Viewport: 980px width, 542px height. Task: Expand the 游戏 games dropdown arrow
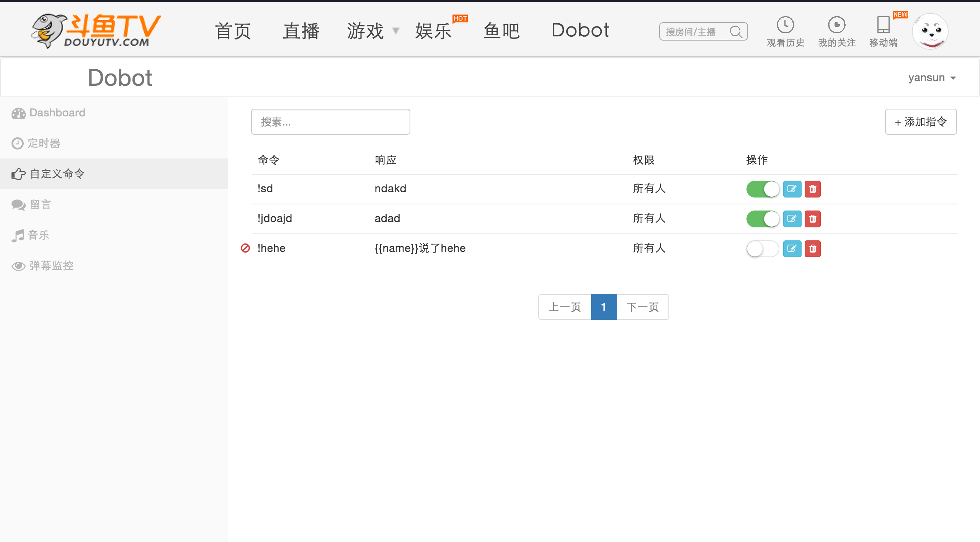click(x=396, y=31)
